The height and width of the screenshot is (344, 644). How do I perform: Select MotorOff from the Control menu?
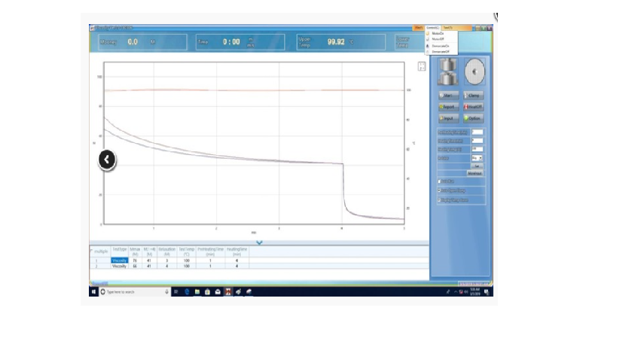[438, 39]
